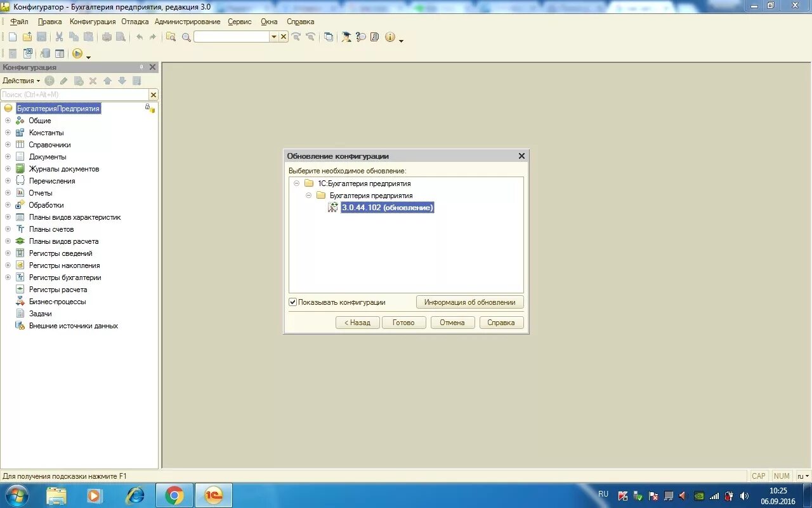Uncheck Показывать конфигурации checkbox

tap(292, 302)
